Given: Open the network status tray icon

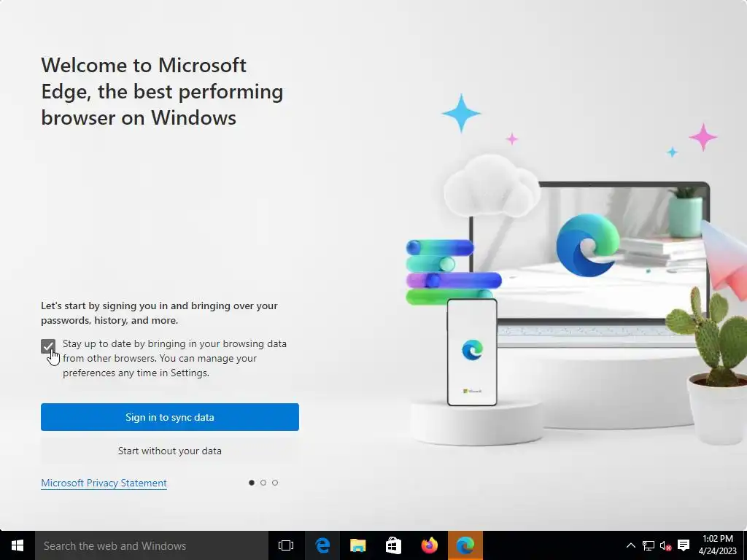Looking at the screenshot, I should [x=648, y=545].
